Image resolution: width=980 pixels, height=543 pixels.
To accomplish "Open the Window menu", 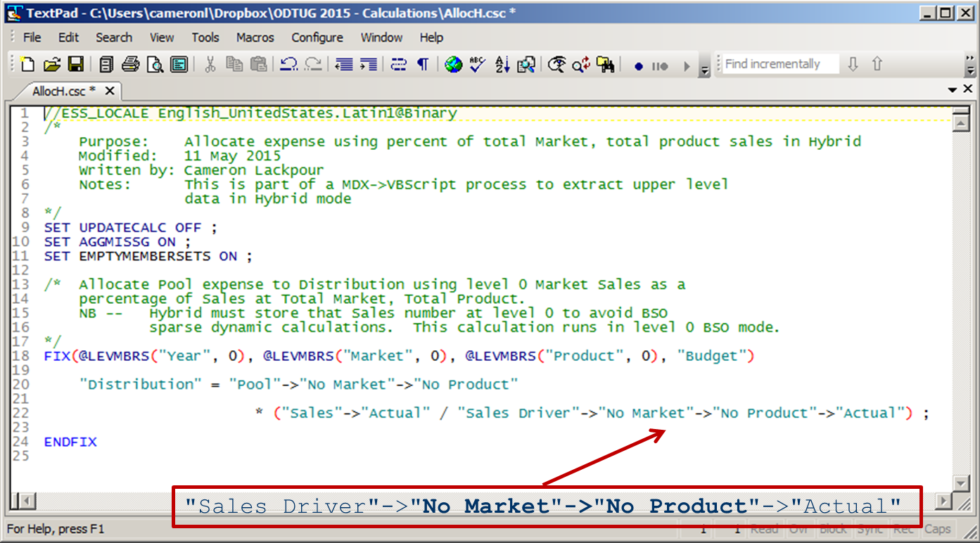I will pos(381,37).
